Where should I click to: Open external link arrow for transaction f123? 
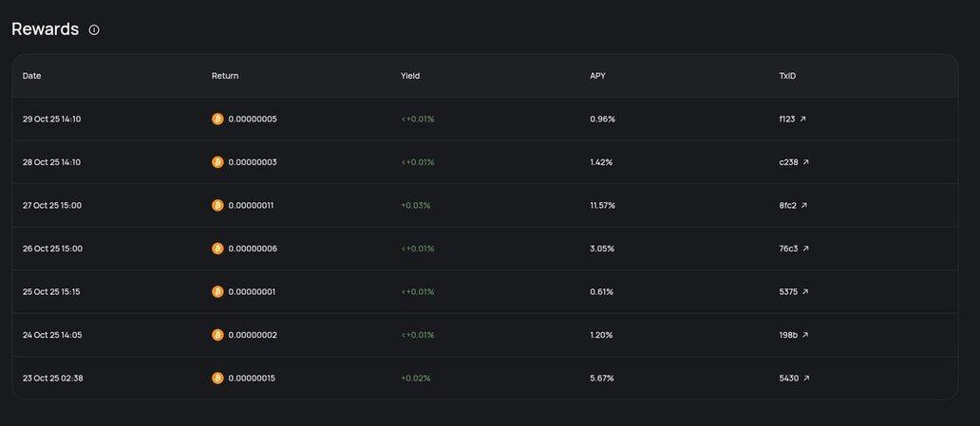pos(803,119)
